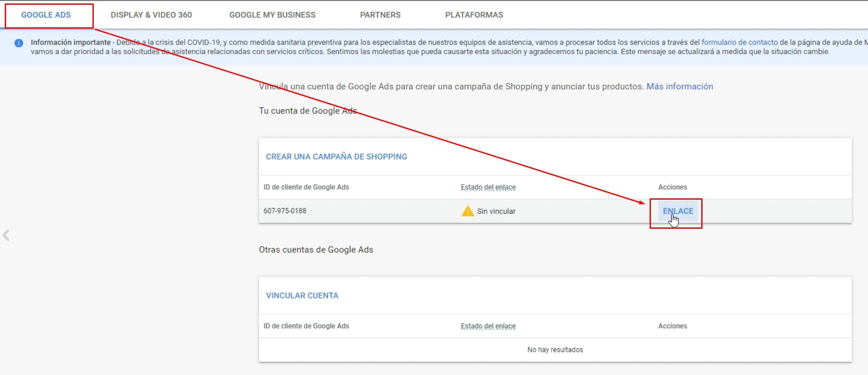Click Acciones header in the first table
Screen dimensions: 868x375
point(673,187)
